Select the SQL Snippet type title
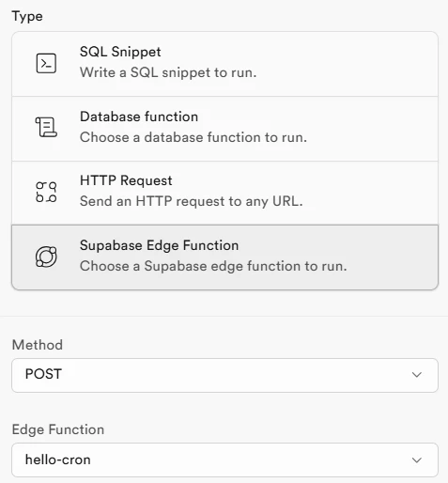This screenshot has height=483, width=448. coord(120,52)
